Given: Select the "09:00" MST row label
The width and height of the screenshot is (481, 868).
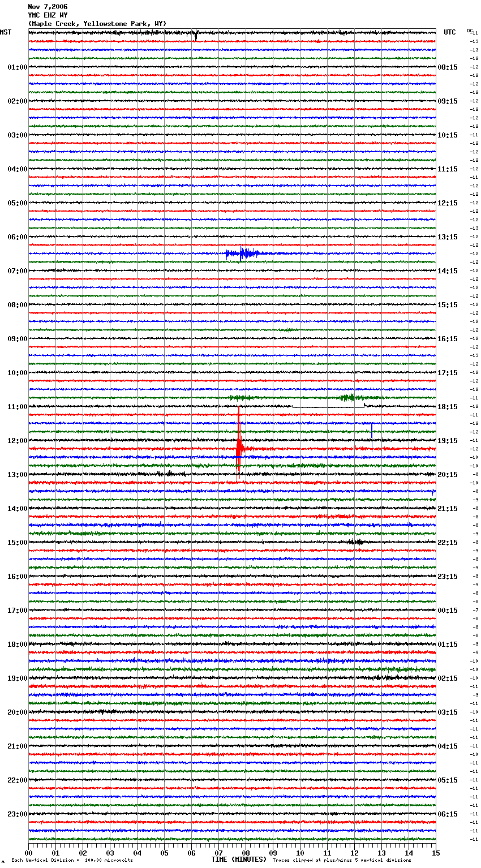Looking at the screenshot, I should pyautogui.click(x=17, y=339).
